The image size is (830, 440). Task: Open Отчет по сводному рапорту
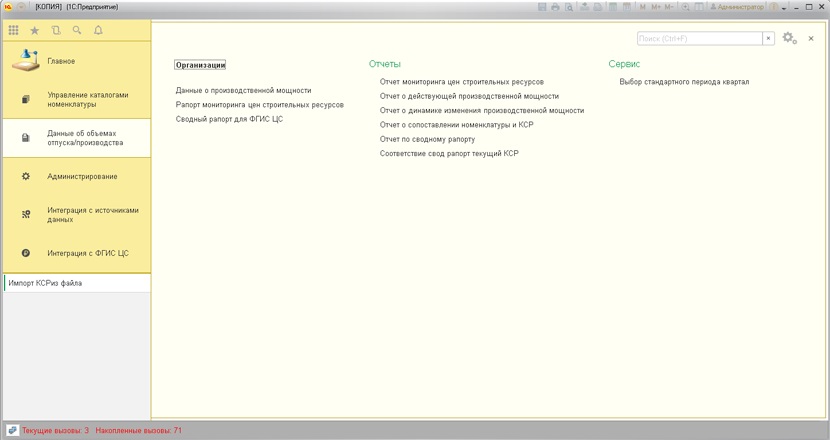[427, 139]
